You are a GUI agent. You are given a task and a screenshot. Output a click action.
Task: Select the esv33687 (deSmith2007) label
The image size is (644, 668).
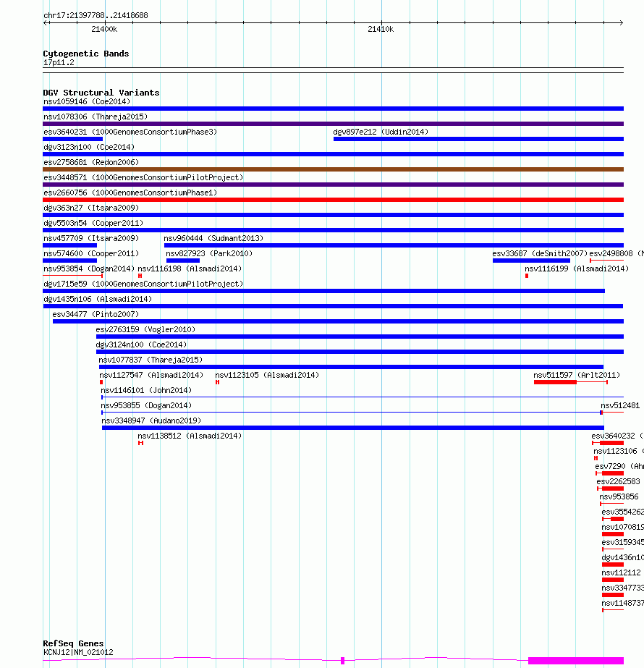pos(540,253)
